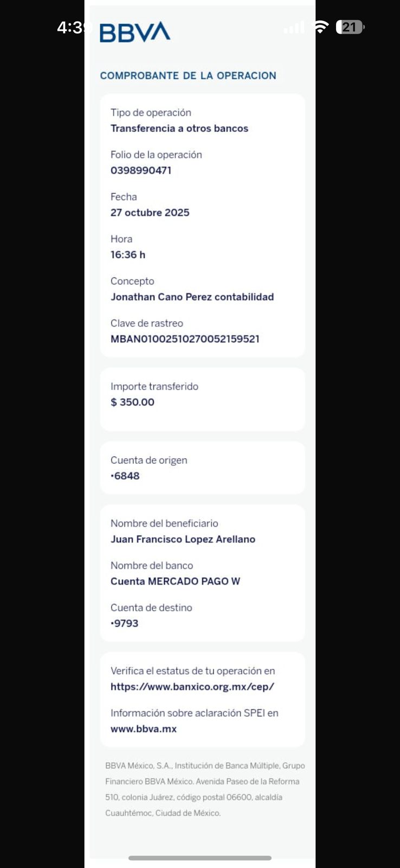Tap the home indicator bar
400x868 pixels.
[x=200, y=858]
